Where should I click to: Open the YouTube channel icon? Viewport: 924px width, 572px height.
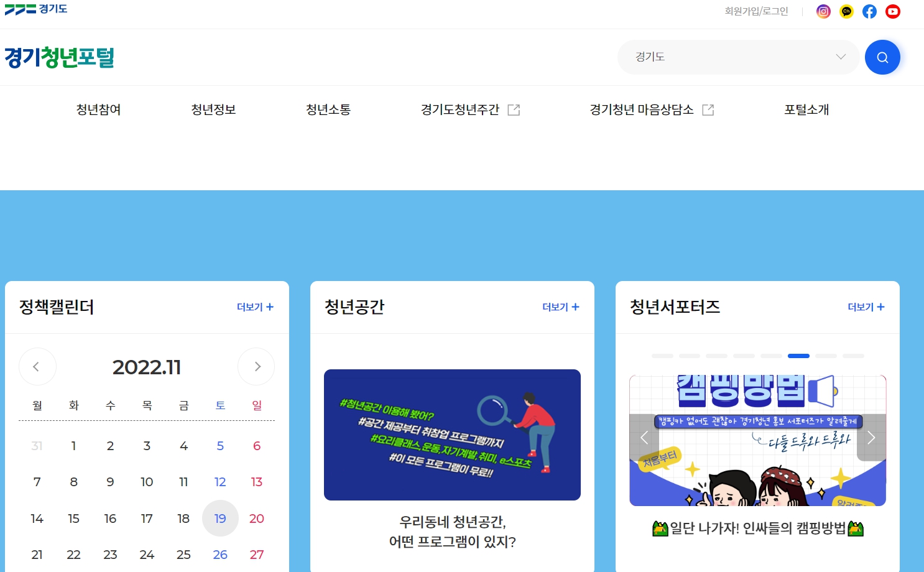click(893, 11)
